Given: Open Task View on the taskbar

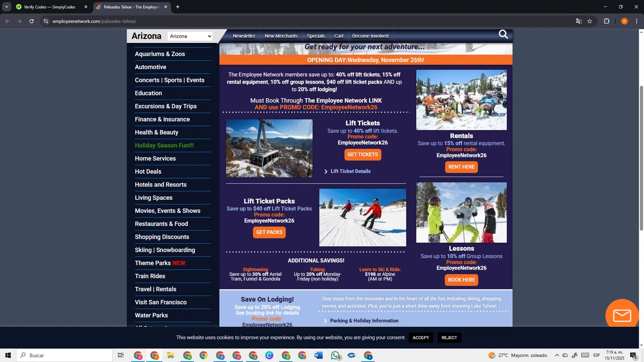Looking at the screenshot, I should coord(121,355).
